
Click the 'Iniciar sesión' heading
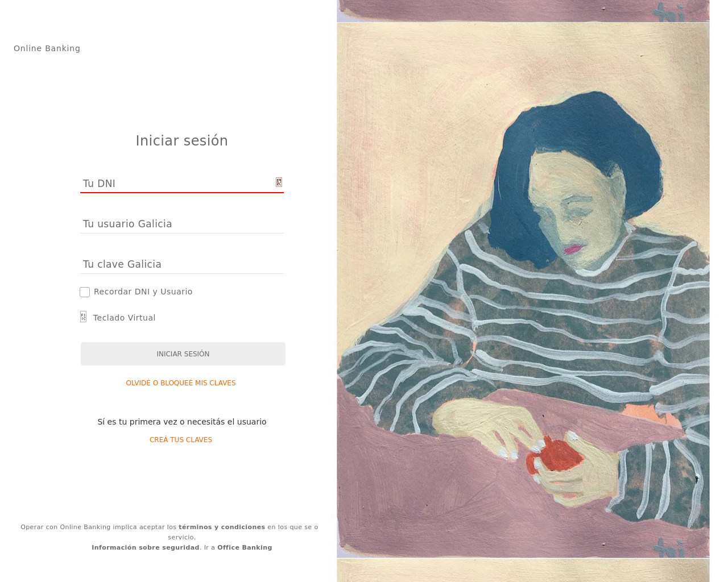[x=182, y=140]
